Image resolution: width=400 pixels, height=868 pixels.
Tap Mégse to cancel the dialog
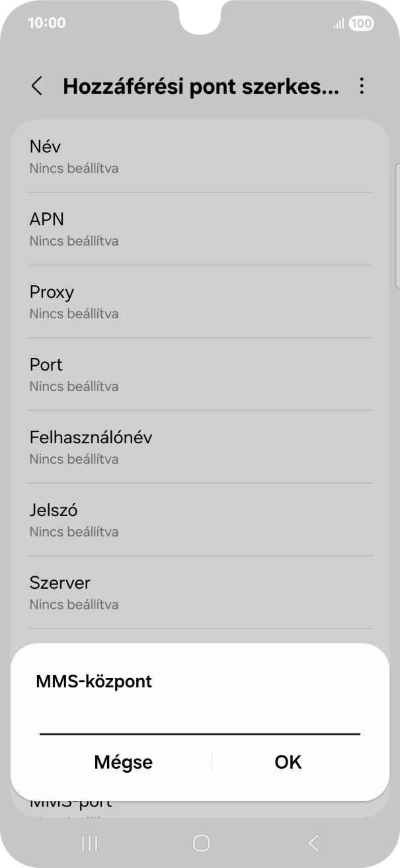click(123, 761)
